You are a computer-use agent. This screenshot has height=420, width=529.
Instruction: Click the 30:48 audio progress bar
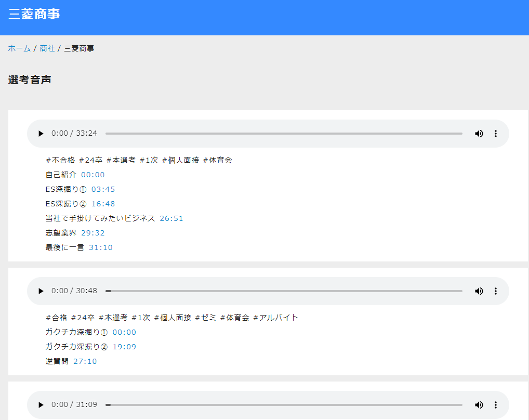[x=284, y=291]
